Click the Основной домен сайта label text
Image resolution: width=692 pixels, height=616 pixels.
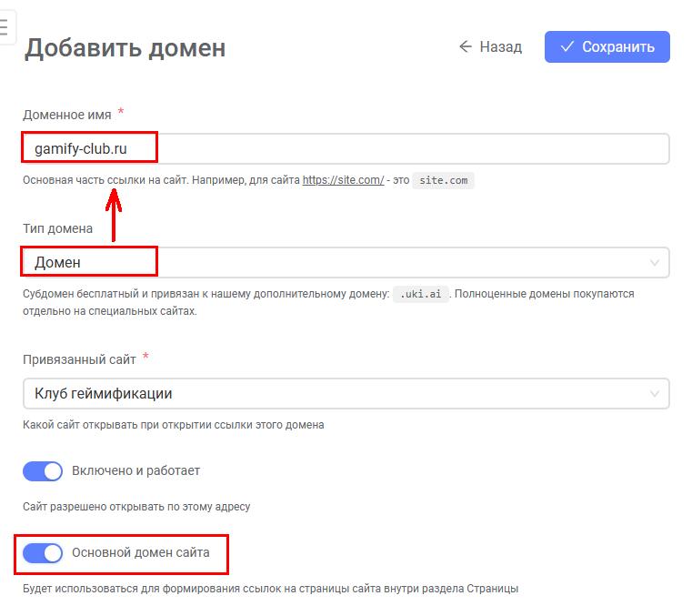pyautogui.click(x=141, y=552)
